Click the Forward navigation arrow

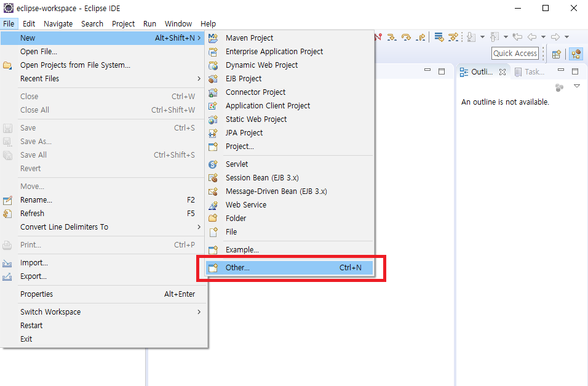555,37
